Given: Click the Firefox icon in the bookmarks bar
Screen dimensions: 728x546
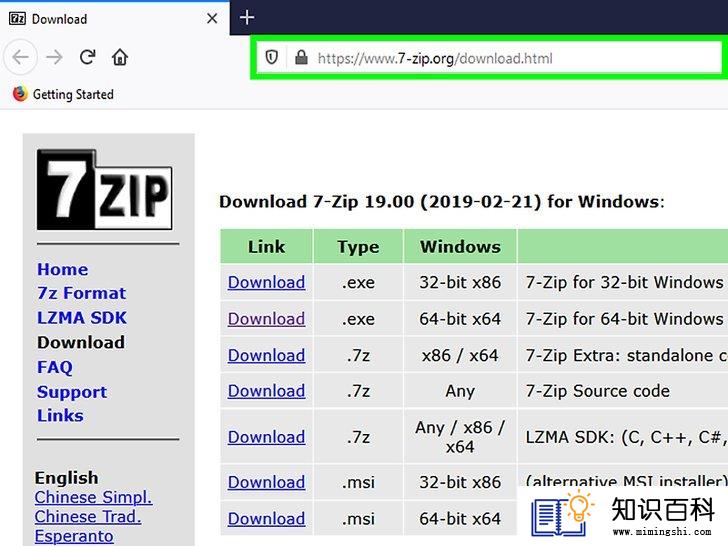Looking at the screenshot, I should coord(20,94).
